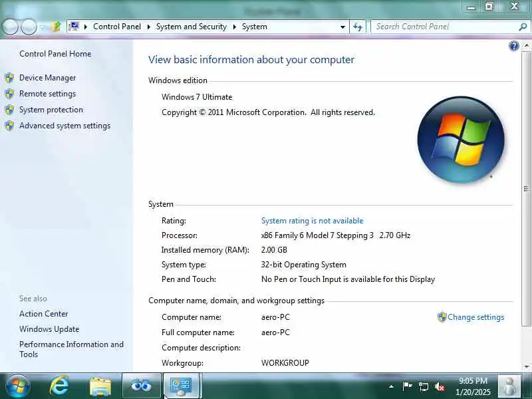
Task: Open System protection settings
Action: [51, 110]
